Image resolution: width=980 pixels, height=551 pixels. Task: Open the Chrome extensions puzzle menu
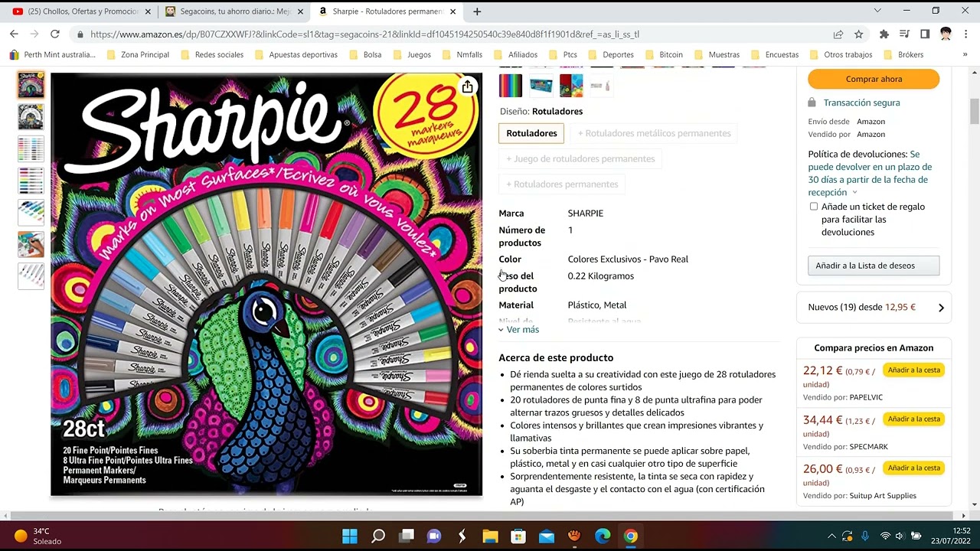[x=884, y=34]
